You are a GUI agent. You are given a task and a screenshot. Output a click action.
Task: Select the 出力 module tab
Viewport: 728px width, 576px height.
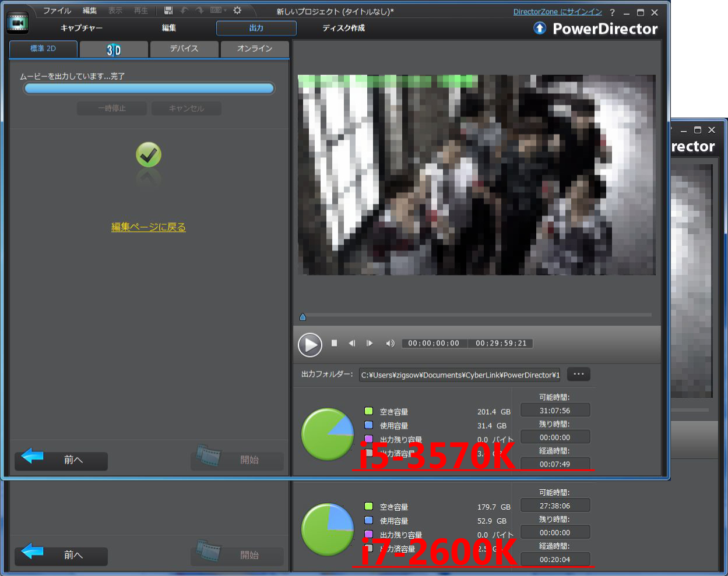tap(256, 28)
